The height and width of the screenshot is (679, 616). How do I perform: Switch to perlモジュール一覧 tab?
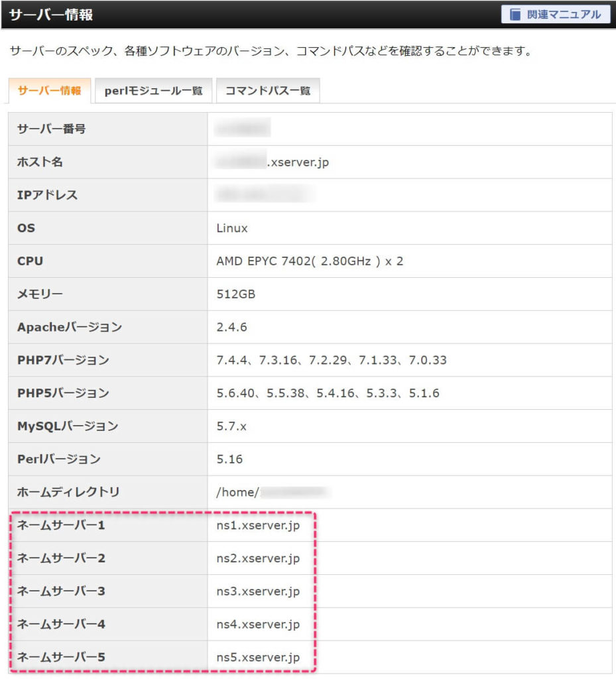(x=153, y=90)
